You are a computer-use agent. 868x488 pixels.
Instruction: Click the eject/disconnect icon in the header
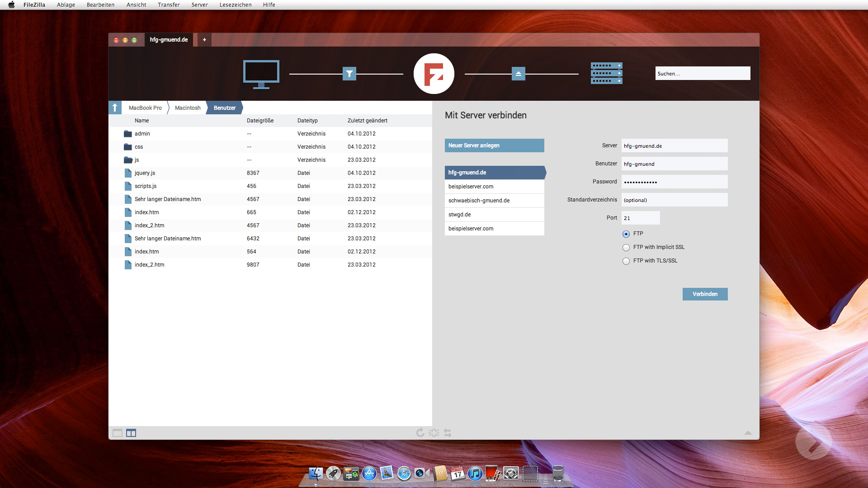coord(518,73)
